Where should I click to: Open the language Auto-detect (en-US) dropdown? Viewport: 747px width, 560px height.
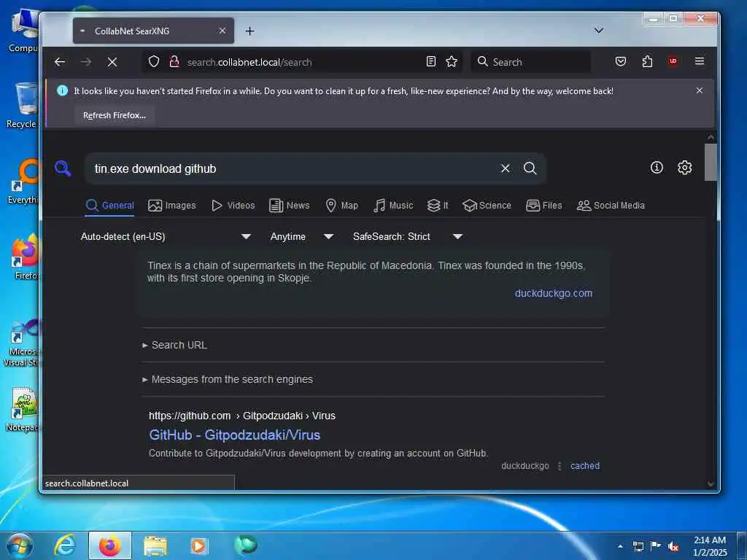[x=166, y=237]
